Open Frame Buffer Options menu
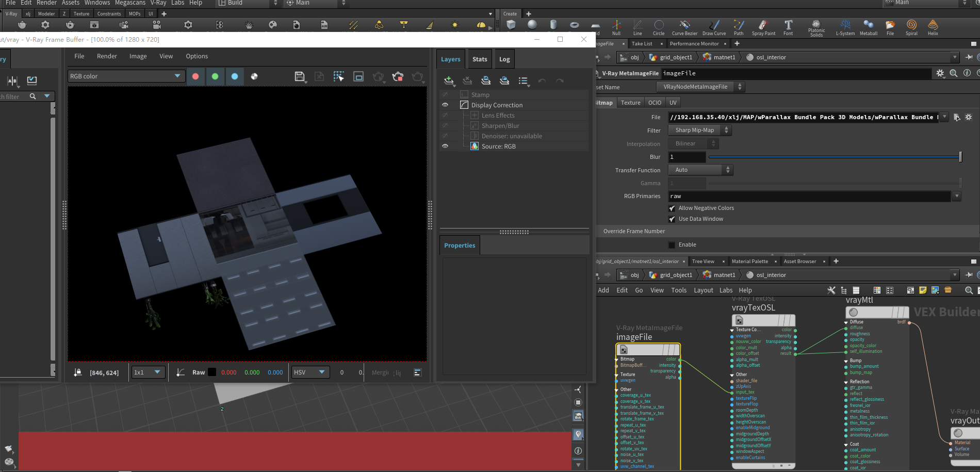 [x=197, y=56]
